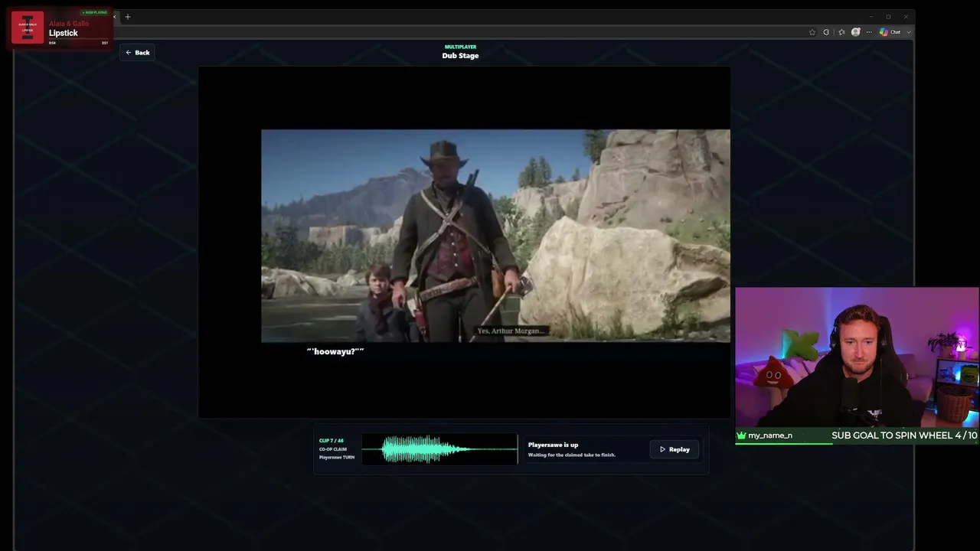The width and height of the screenshot is (980, 551).
Task: Click the "CO-OP CLAIM" label
Action: click(333, 449)
